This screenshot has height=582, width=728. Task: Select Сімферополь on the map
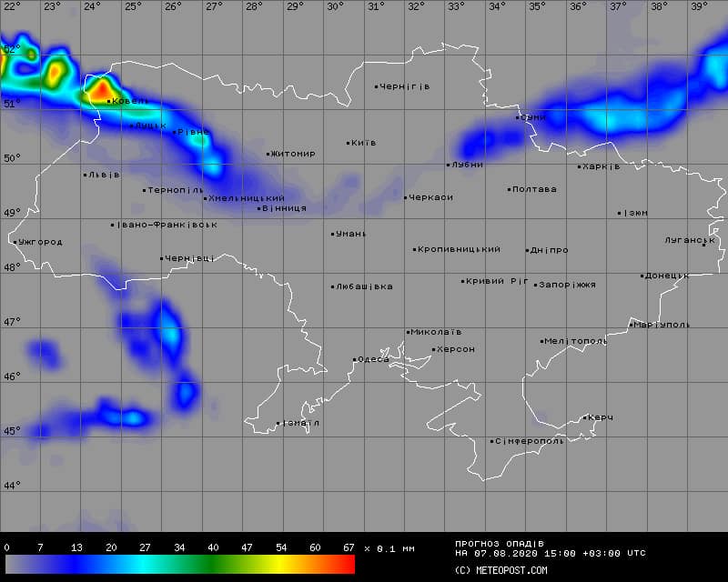click(x=530, y=441)
